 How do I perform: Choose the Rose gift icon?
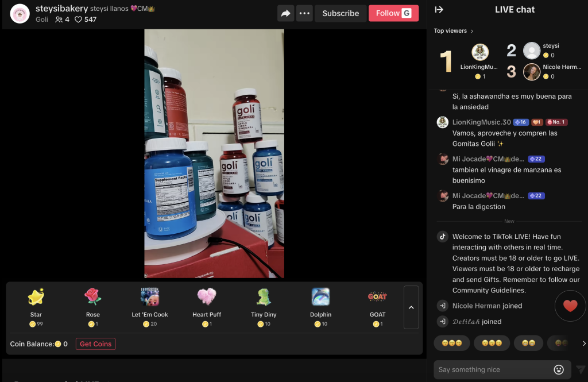click(92, 297)
